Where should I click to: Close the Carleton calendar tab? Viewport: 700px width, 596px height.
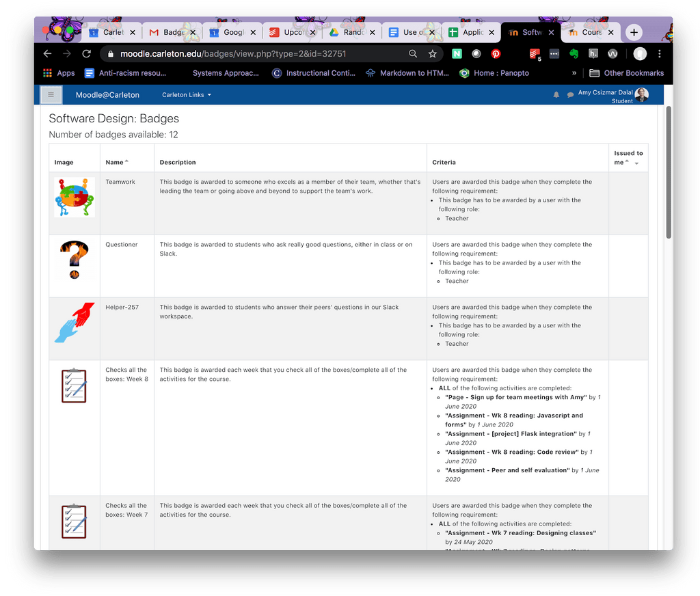point(133,32)
